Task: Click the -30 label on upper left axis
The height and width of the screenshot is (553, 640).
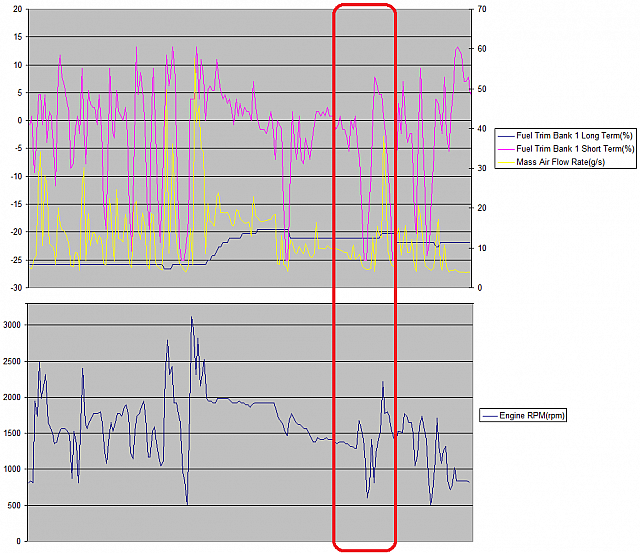Action: [15, 287]
